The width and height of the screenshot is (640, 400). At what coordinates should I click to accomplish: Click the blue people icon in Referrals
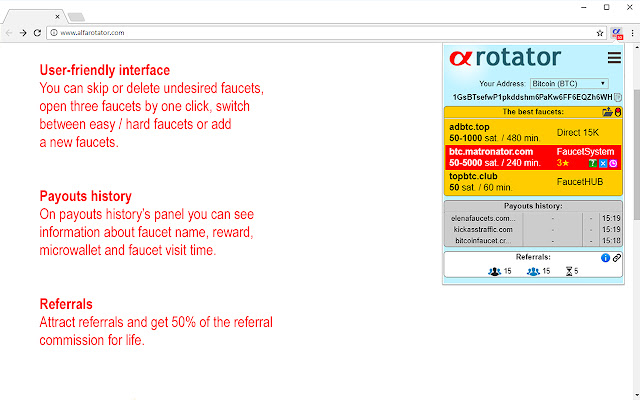point(533,271)
